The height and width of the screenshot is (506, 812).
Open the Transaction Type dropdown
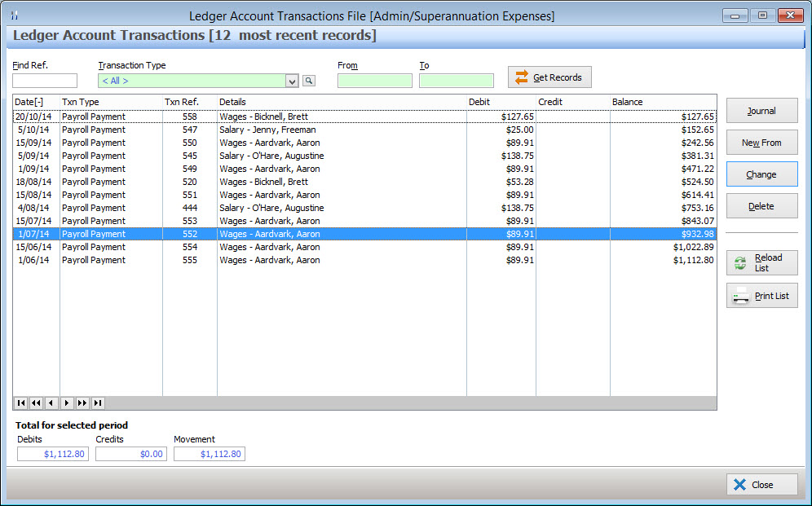[292, 81]
